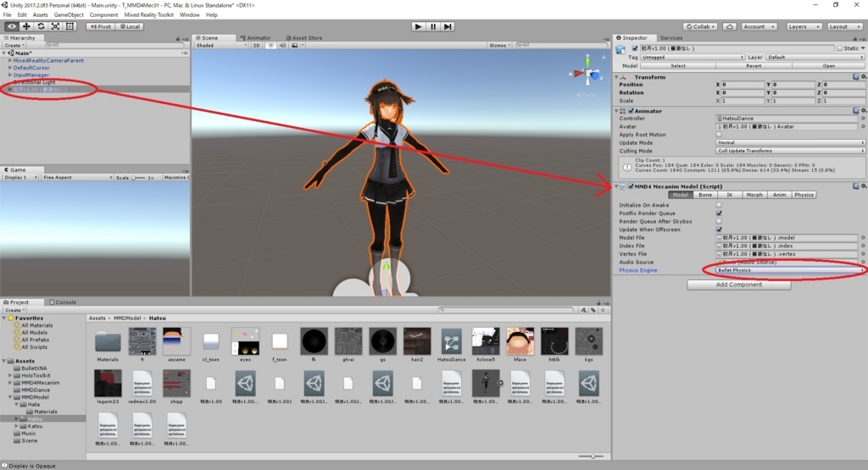Open the Cloud services icon

730,26
